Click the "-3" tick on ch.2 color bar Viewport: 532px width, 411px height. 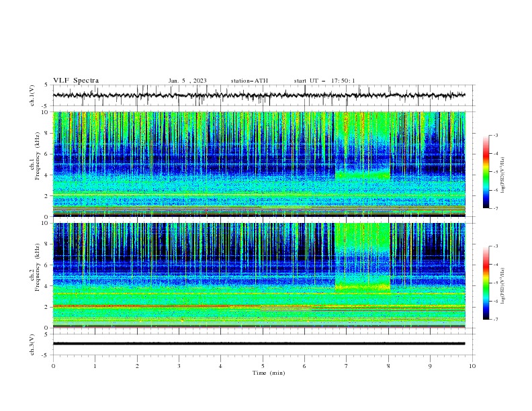[495, 246]
